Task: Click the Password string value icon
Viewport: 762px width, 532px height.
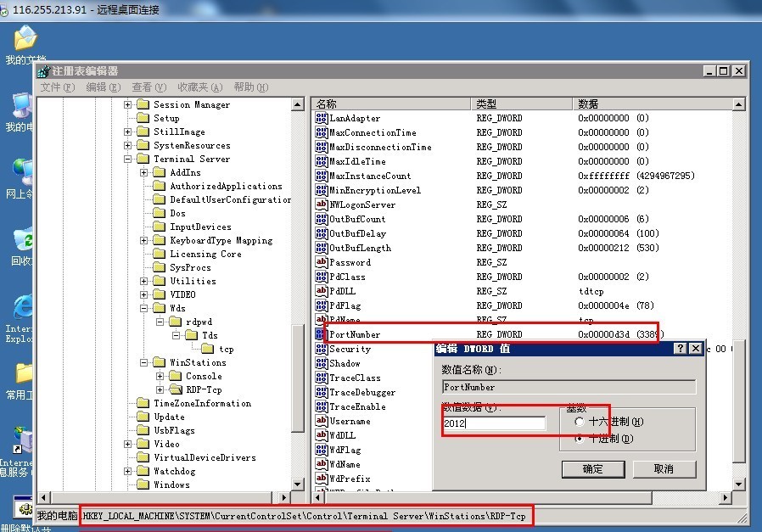Action: point(321,262)
